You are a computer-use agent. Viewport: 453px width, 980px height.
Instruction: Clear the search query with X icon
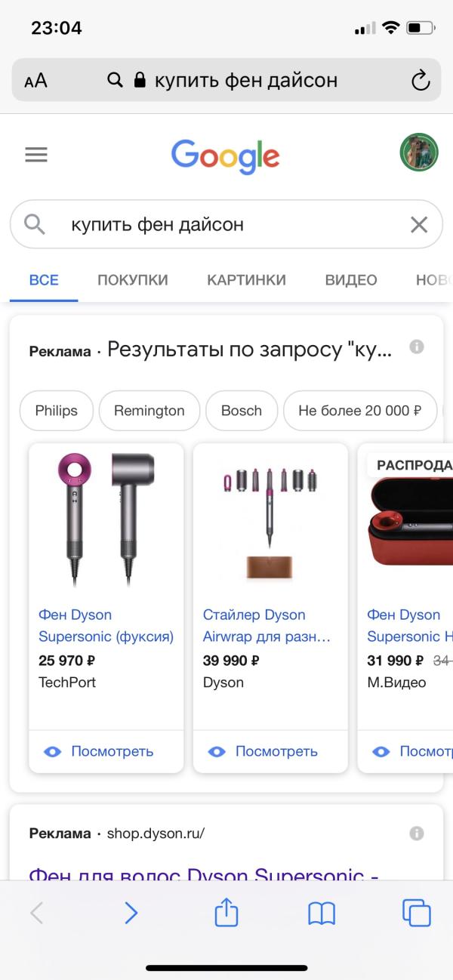pos(418,224)
